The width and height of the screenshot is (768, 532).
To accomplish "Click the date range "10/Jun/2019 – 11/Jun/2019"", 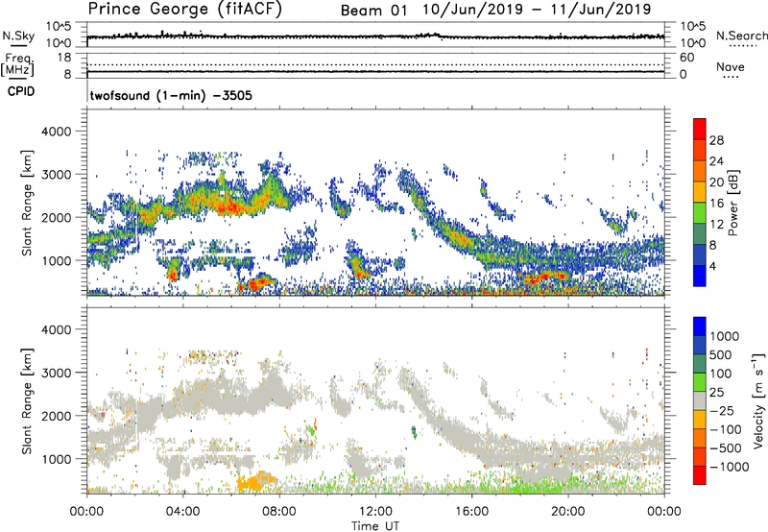I will coord(537,10).
